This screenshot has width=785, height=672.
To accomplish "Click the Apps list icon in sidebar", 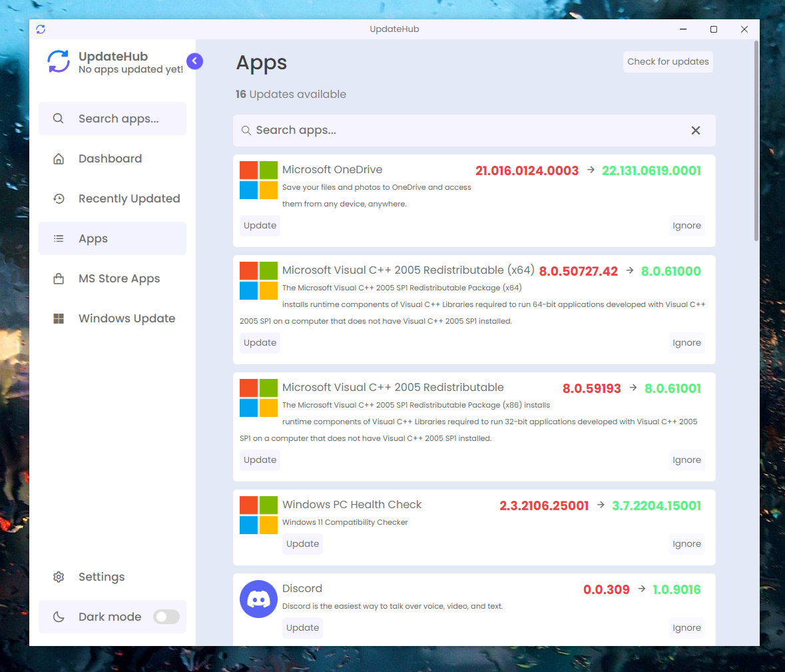I will 59,239.
